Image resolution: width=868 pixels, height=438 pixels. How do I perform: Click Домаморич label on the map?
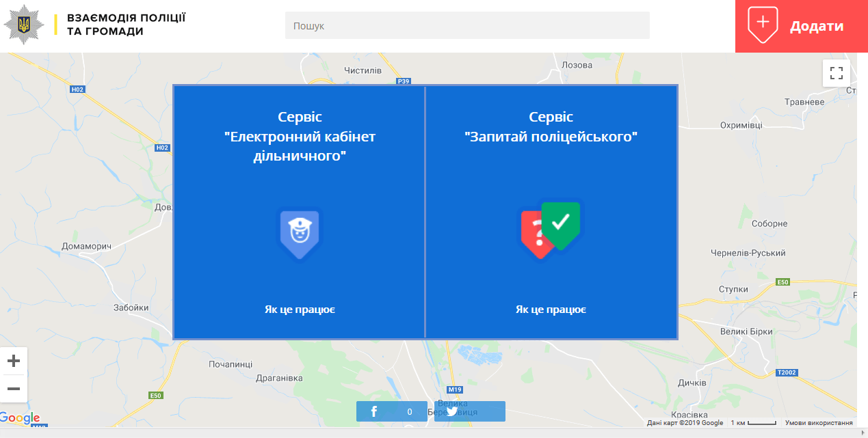coord(86,246)
